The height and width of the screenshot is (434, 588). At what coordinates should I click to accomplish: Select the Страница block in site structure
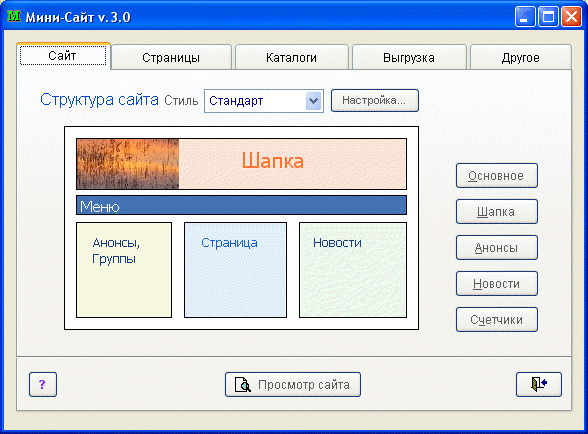236,270
